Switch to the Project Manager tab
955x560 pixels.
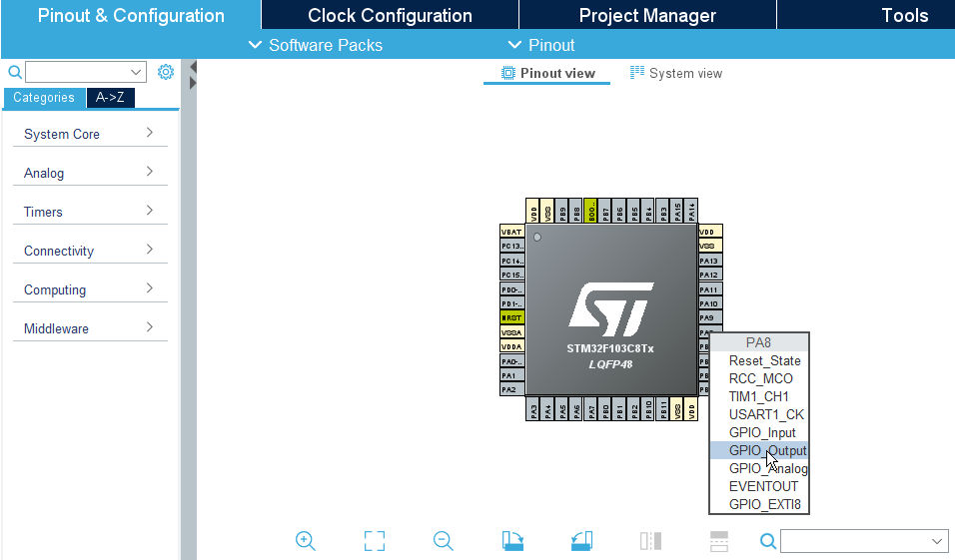tap(647, 15)
